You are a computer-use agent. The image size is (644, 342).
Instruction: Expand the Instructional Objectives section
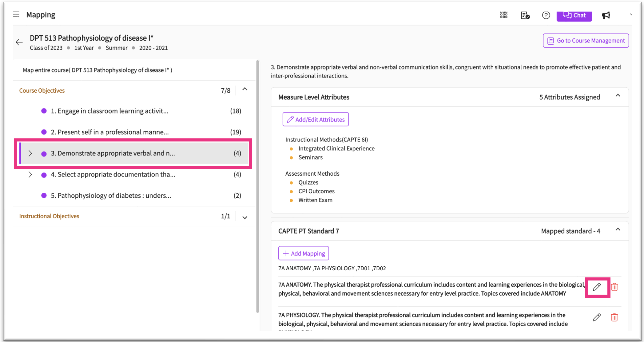245,217
